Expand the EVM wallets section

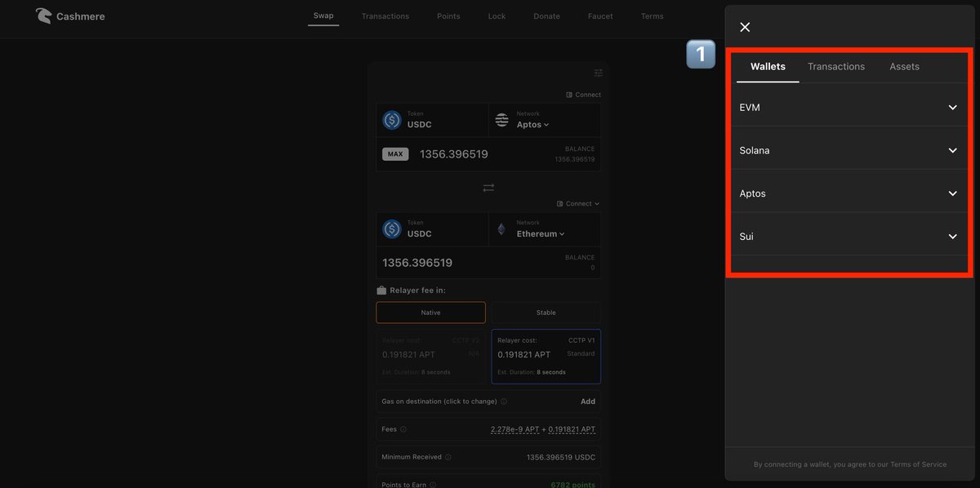point(849,107)
